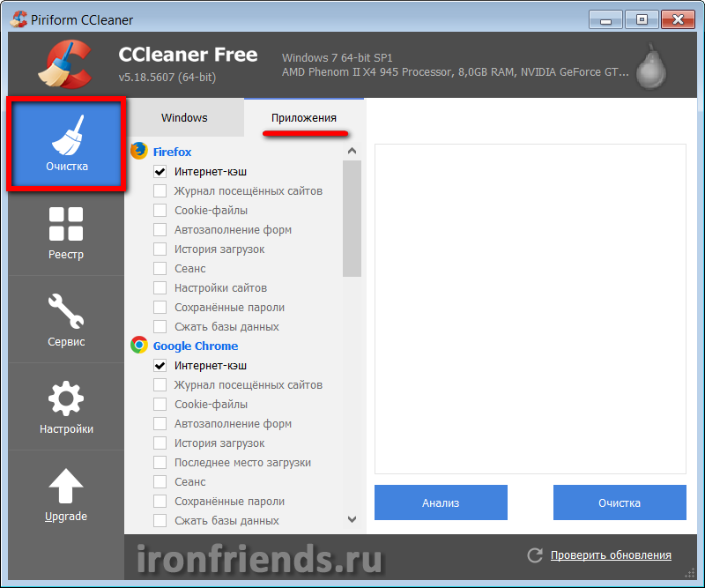This screenshot has height=588, width=705.
Task: Switch to the Windows tab
Action: (x=184, y=117)
